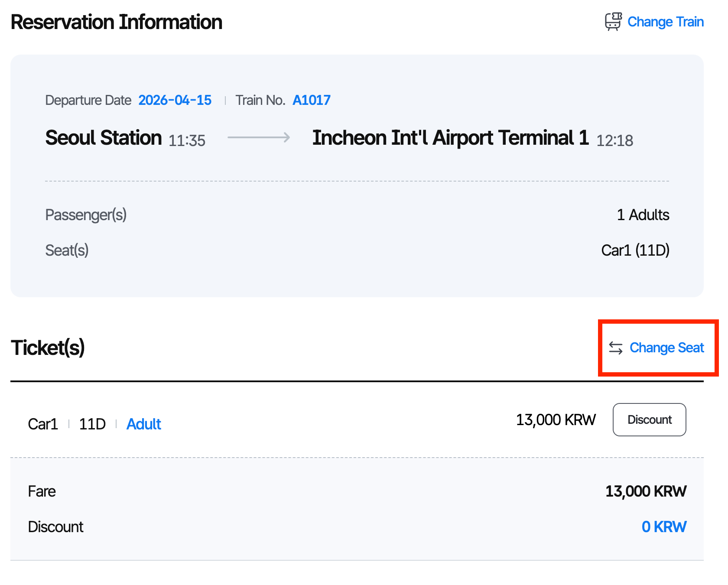The height and width of the screenshot is (585, 728).
Task: Click the swap arrows icon beside Change Seat
Action: [x=615, y=348]
